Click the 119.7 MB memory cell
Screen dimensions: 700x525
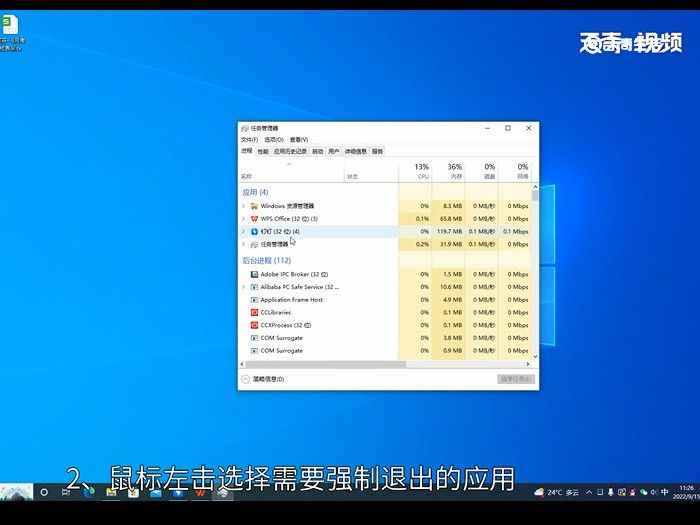(x=449, y=231)
